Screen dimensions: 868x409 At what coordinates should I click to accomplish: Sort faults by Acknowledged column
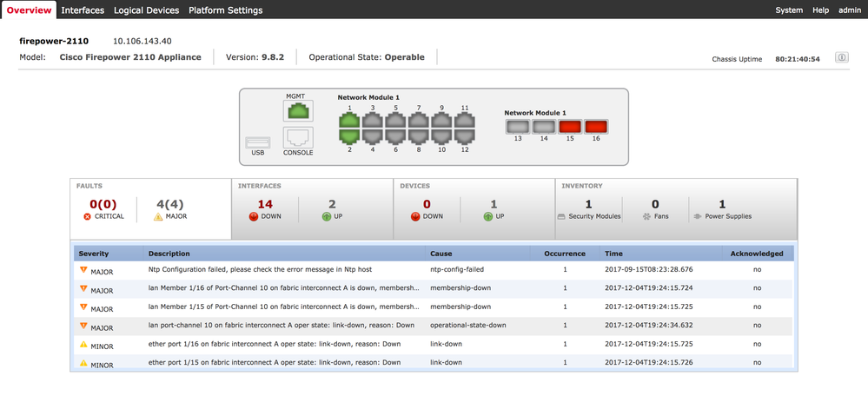pyautogui.click(x=758, y=254)
